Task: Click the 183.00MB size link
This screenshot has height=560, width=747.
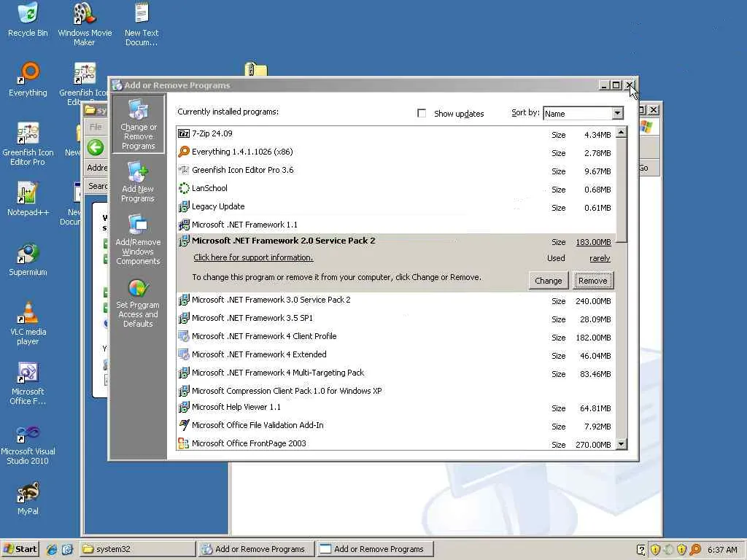Action: (593, 242)
